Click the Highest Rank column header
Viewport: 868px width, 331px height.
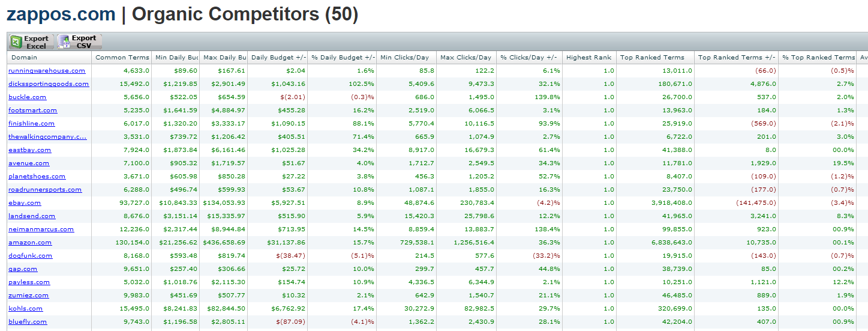tap(588, 58)
